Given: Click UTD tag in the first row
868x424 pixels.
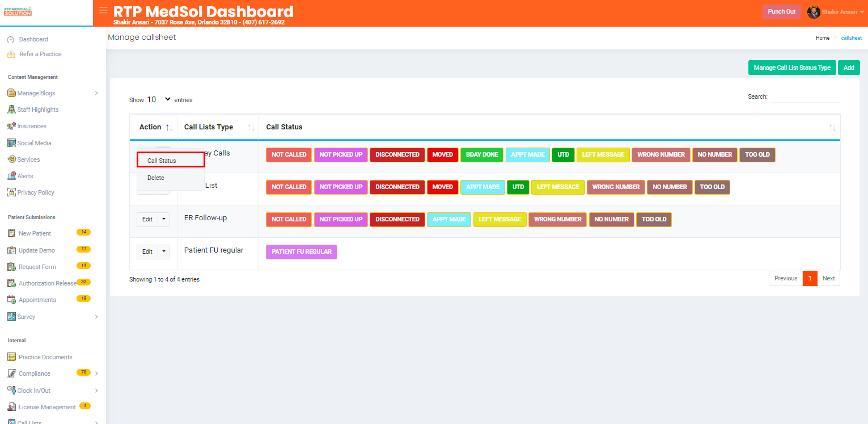Looking at the screenshot, I should tap(563, 154).
